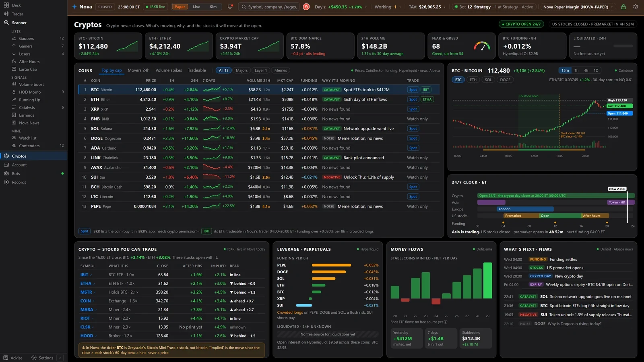Select the Watch list eye icon
Image resolution: width=644 pixels, height=362 pixels.
tap(14, 138)
